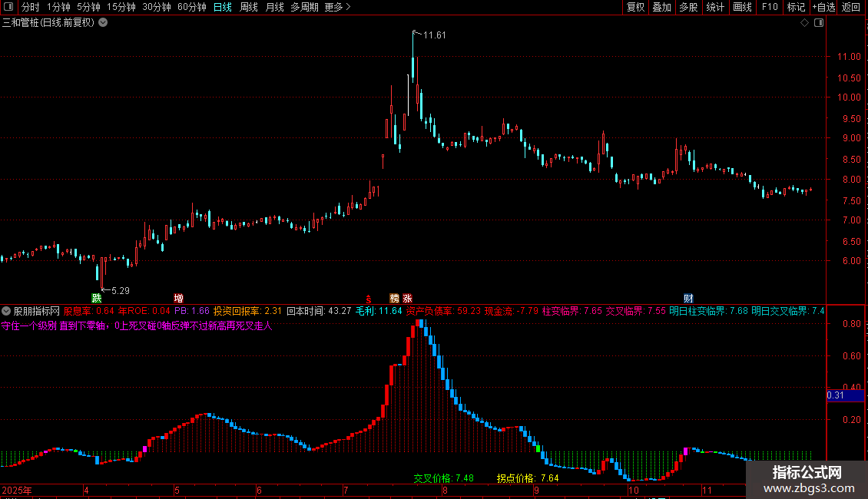Open the 统计 statistics button

[715, 7]
